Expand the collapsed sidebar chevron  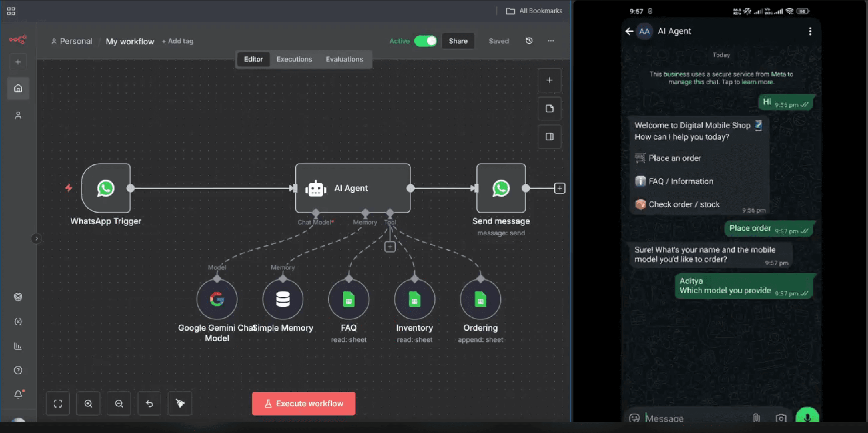tap(36, 238)
